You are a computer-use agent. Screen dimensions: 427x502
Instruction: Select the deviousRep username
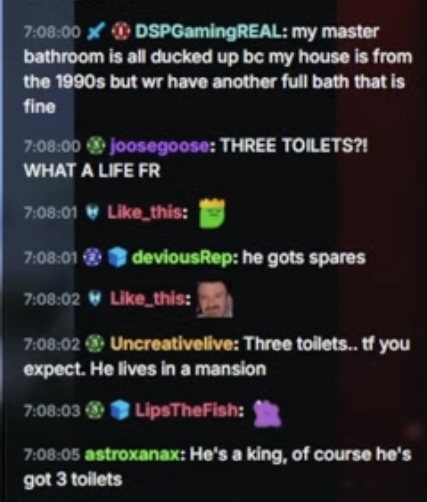pos(183,258)
